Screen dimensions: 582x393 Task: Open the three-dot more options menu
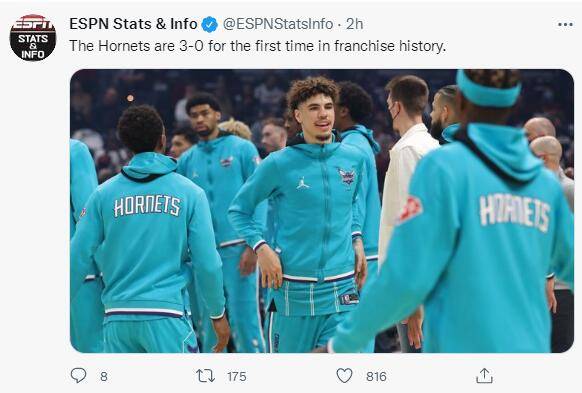point(565,24)
